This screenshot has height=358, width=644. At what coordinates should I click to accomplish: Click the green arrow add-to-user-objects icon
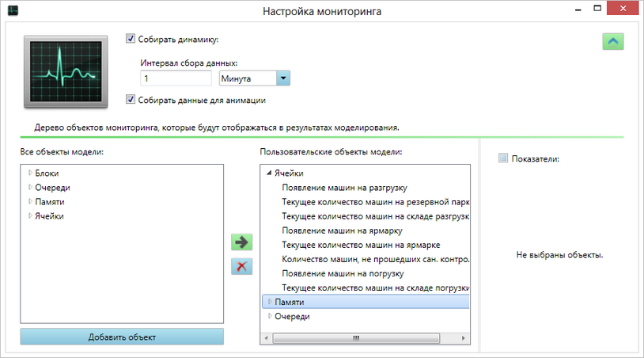[x=241, y=242]
